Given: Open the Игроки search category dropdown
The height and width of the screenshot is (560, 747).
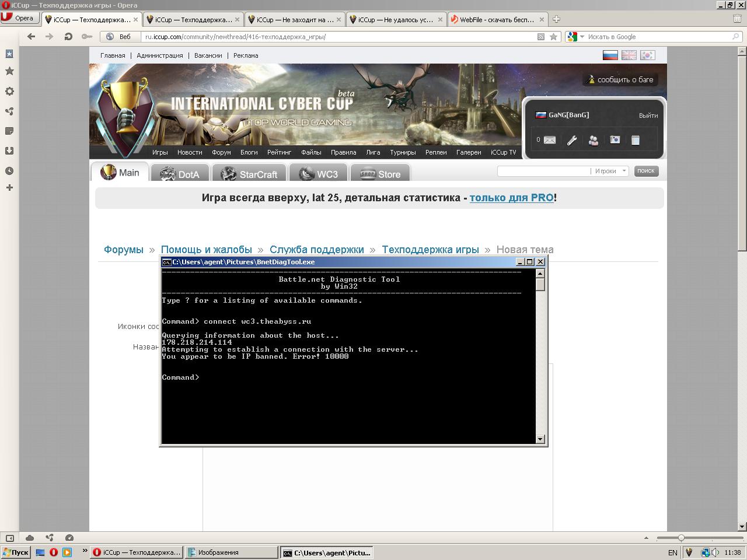Looking at the screenshot, I should point(611,171).
